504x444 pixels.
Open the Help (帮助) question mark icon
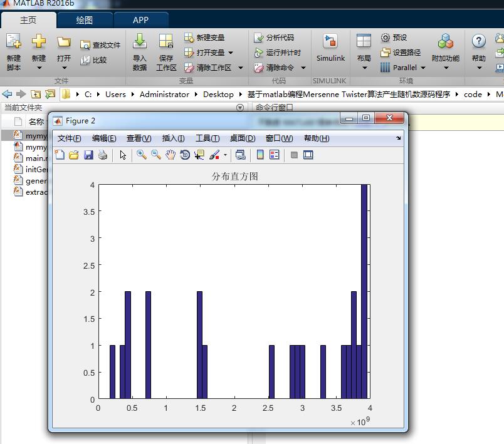tap(478, 42)
